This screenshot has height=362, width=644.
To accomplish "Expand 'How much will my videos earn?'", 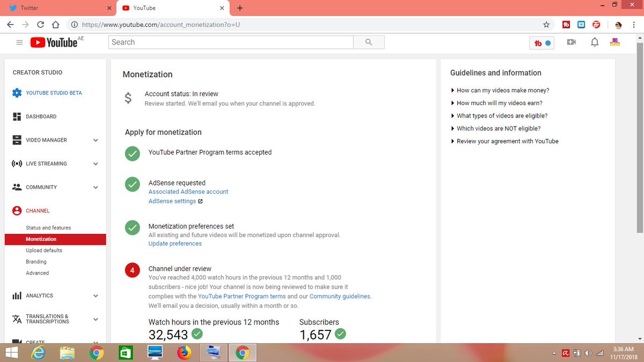I will (x=496, y=103).
